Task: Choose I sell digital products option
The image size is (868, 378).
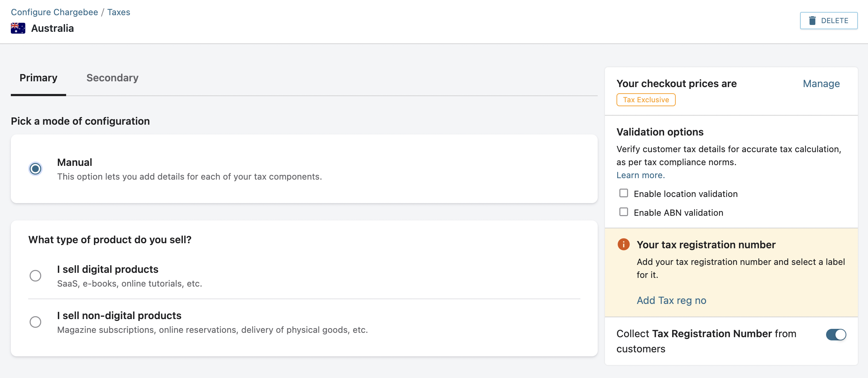Action: [x=35, y=276]
